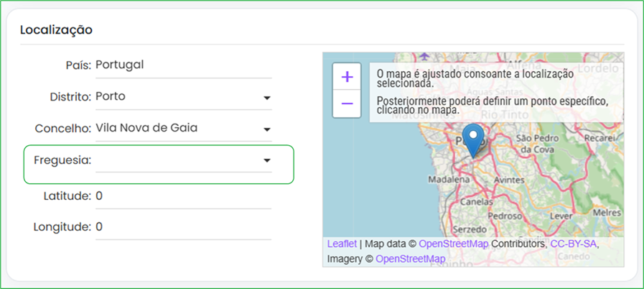The width and height of the screenshot is (644, 289).
Task: Click the País field containing Portugal
Action: [x=183, y=65]
